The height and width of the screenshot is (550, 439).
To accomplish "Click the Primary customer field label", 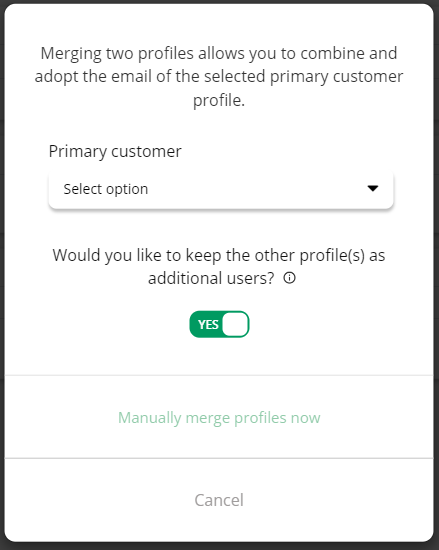I will 115,152.
